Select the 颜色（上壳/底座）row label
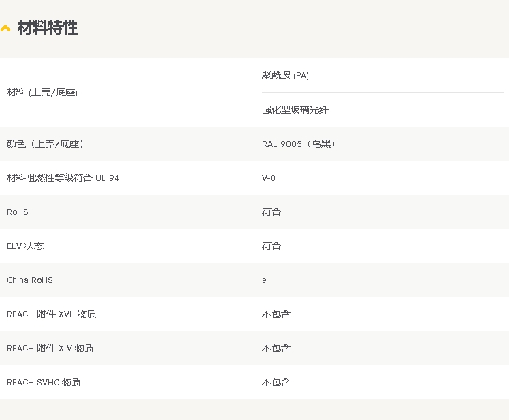Image resolution: width=509 pixels, height=420 pixels. [x=45, y=144]
